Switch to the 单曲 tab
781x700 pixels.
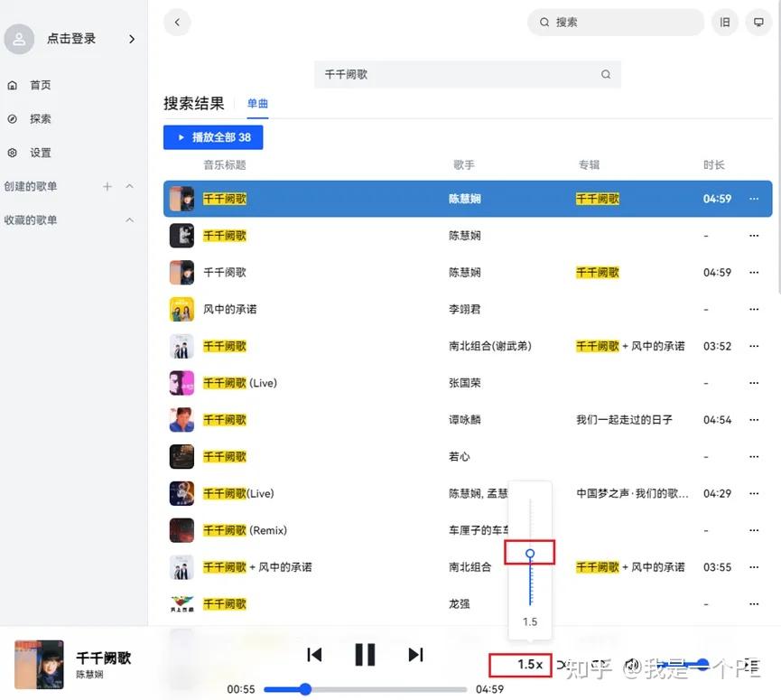[256, 104]
